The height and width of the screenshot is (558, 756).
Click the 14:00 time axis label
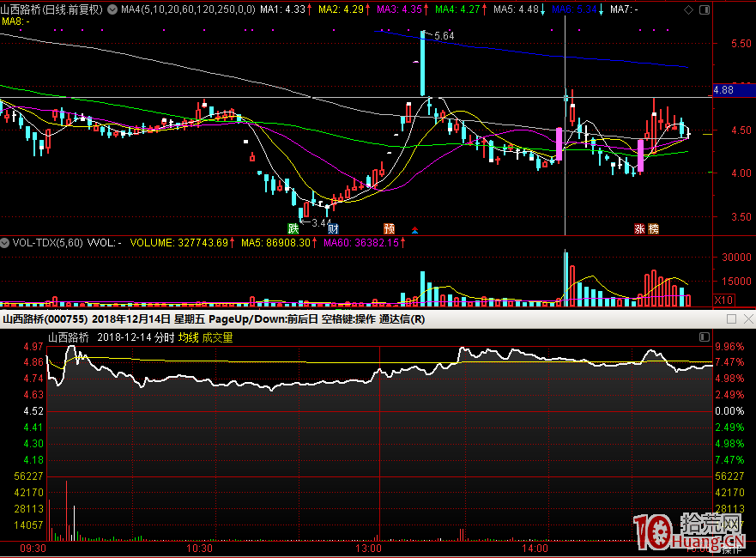(x=535, y=549)
